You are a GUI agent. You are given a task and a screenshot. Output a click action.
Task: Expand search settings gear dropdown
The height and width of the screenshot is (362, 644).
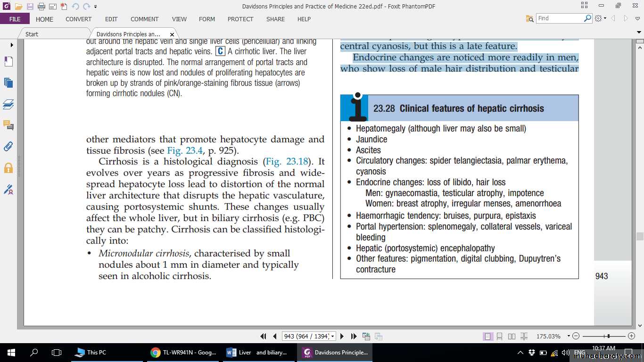click(x=601, y=18)
